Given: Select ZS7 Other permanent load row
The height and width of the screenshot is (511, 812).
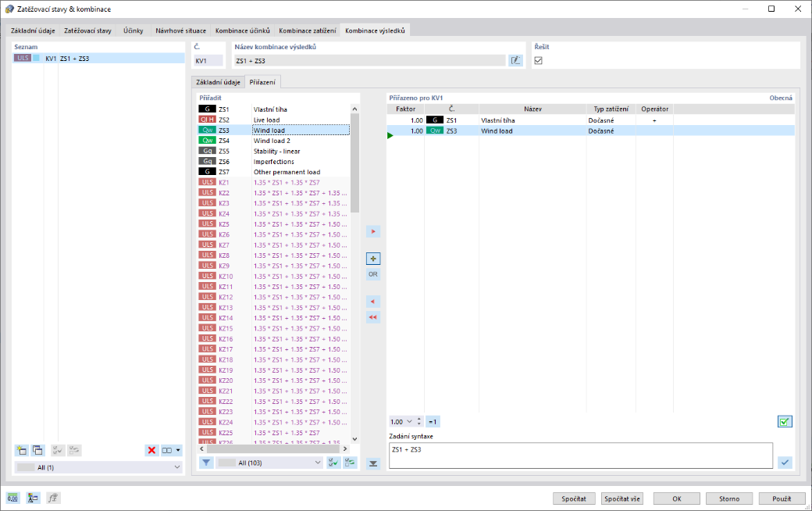Looking at the screenshot, I should click(274, 172).
